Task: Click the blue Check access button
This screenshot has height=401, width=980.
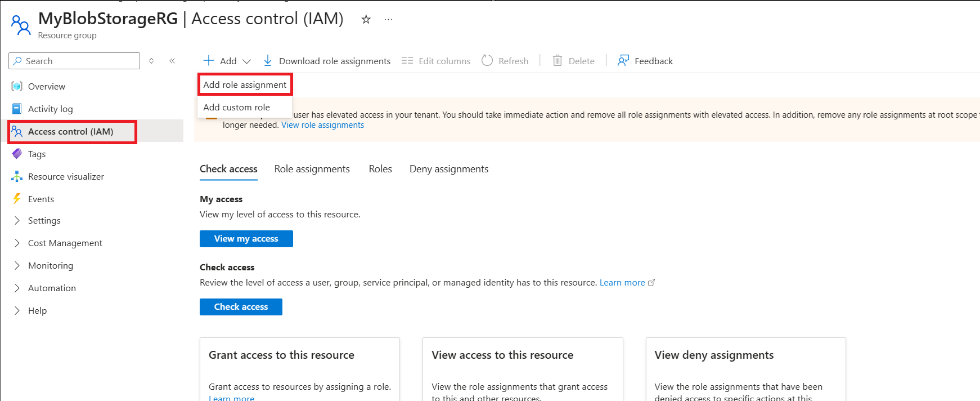Action: (x=241, y=307)
